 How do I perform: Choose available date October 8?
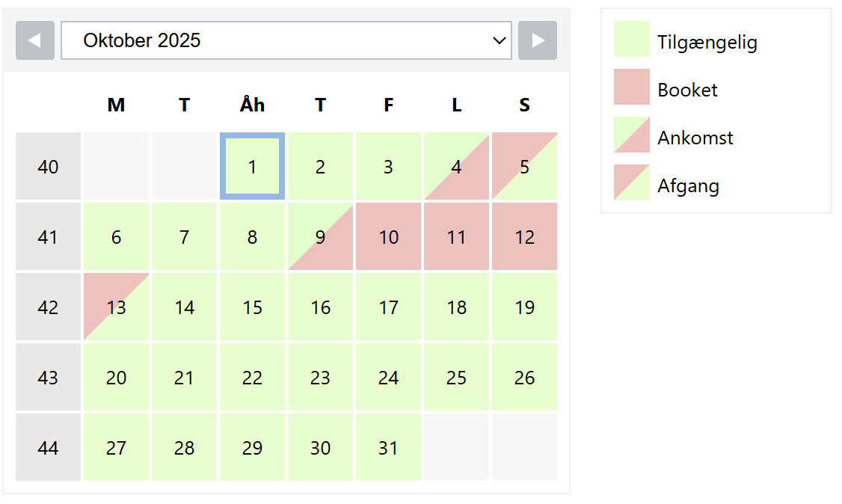pos(253,237)
